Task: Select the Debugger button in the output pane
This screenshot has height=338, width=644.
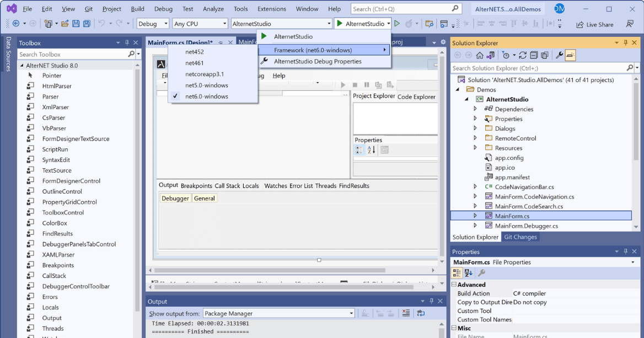Action: 175,197
